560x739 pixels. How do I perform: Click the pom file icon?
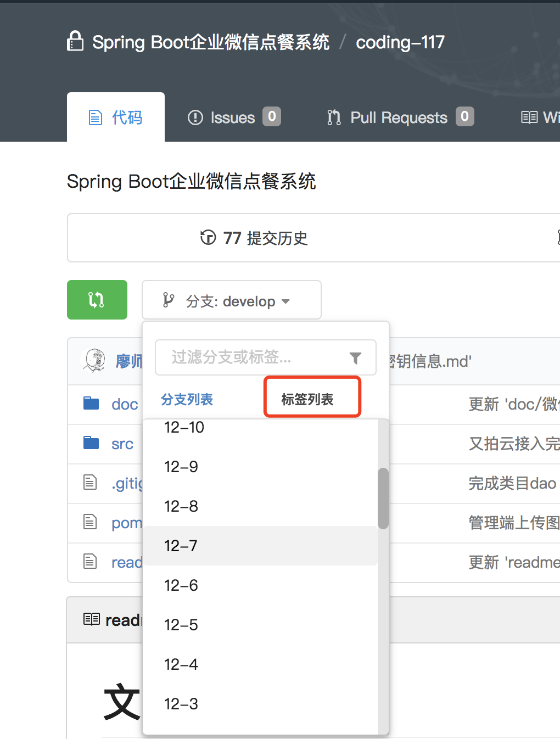click(x=90, y=522)
